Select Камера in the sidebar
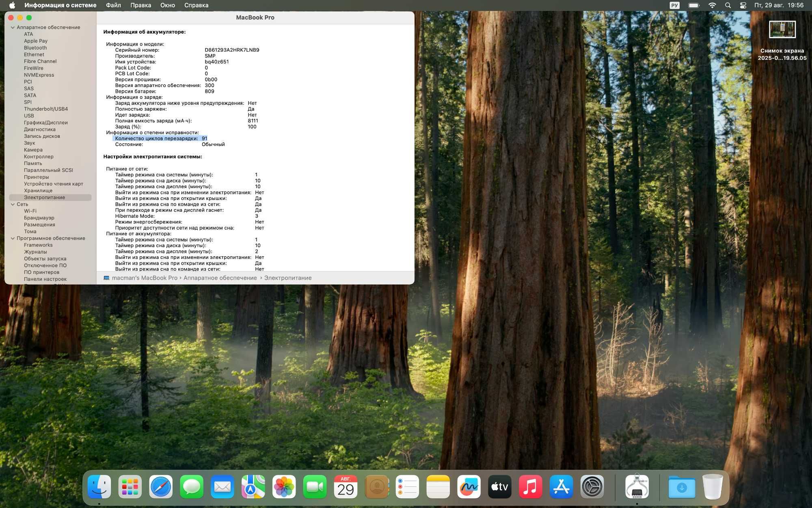The width and height of the screenshot is (812, 508). tap(33, 150)
